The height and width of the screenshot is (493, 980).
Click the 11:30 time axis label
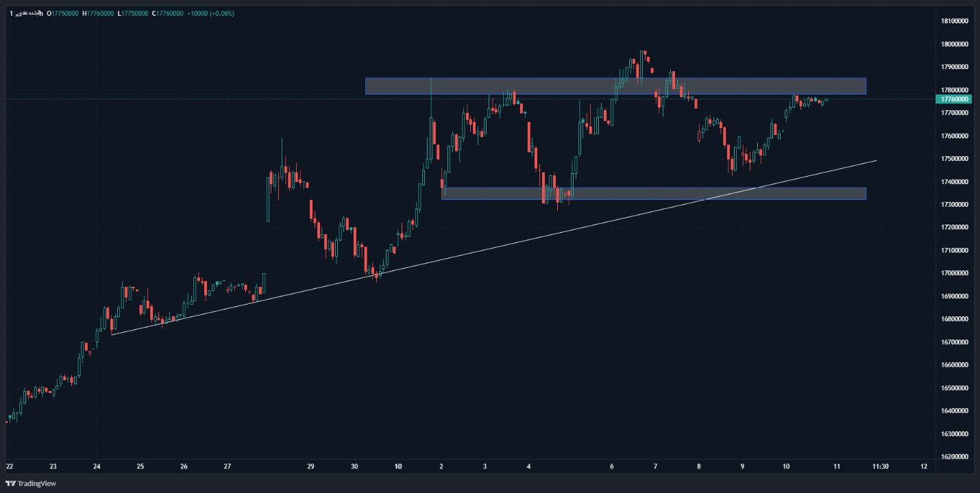pos(880,466)
